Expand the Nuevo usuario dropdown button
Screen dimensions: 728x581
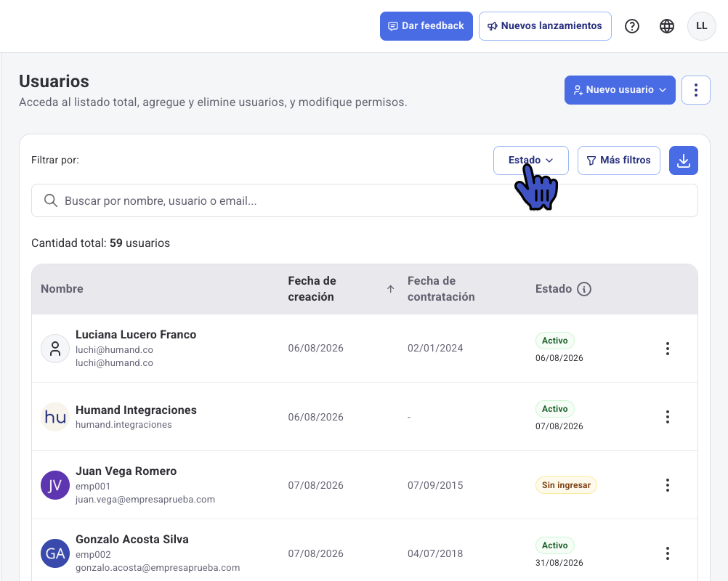[620, 90]
